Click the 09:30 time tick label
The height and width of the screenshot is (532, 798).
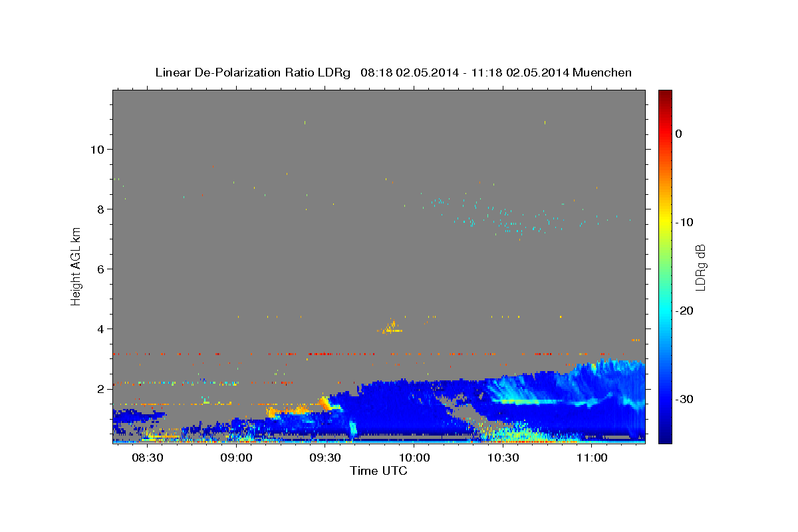click(x=325, y=458)
